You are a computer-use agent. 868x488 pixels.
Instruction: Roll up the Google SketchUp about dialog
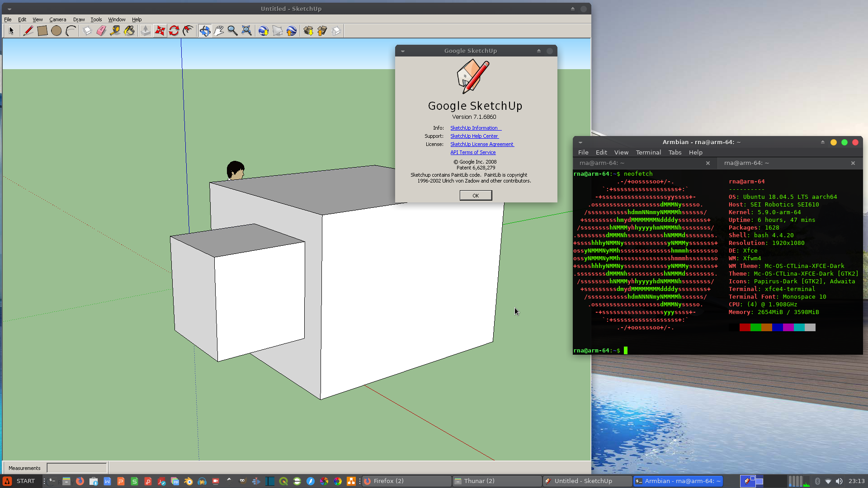click(538, 51)
